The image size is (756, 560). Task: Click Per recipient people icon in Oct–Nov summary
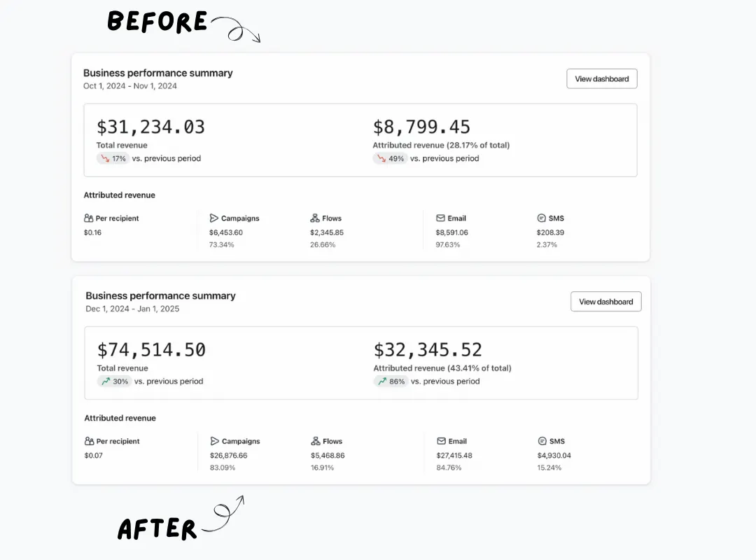coord(89,218)
